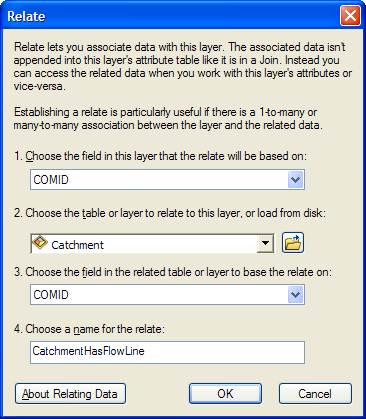Open the layer field COMID dropdown arrow
The width and height of the screenshot is (366, 419).
tap(295, 180)
